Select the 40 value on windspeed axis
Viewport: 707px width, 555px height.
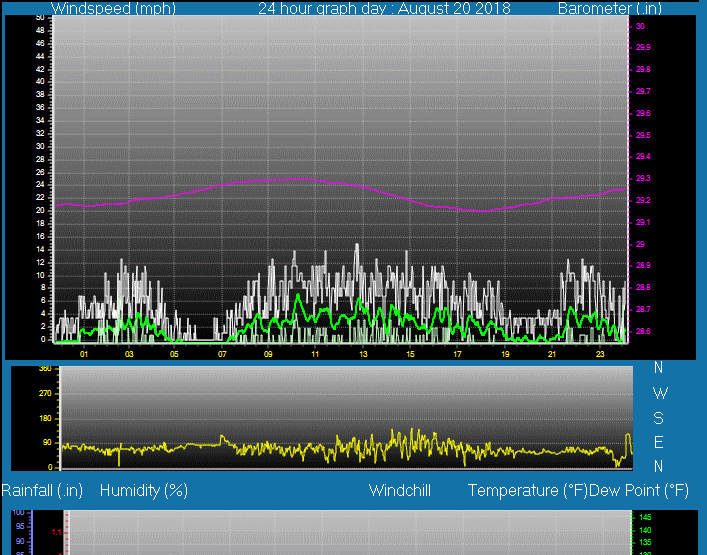point(40,82)
